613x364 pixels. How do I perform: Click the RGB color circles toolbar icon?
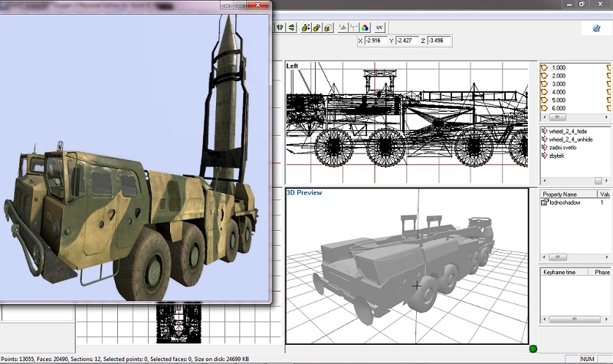click(x=365, y=28)
